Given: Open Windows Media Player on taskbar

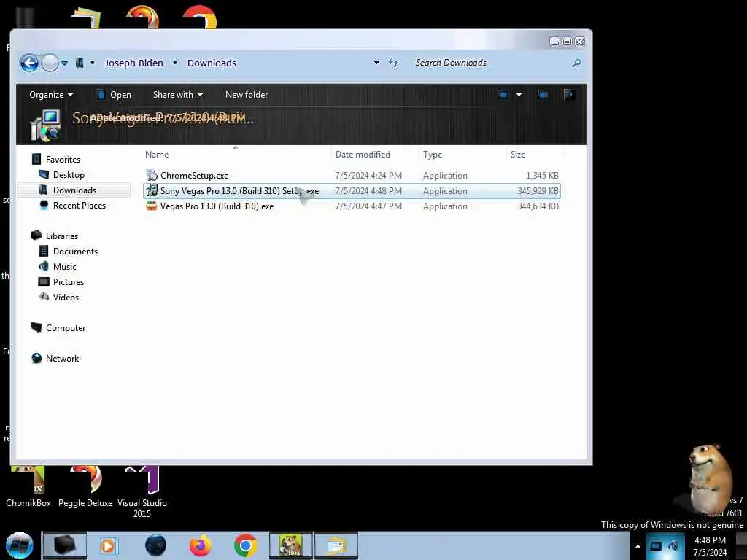Looking at the screenshot, I should pos(108,545).
